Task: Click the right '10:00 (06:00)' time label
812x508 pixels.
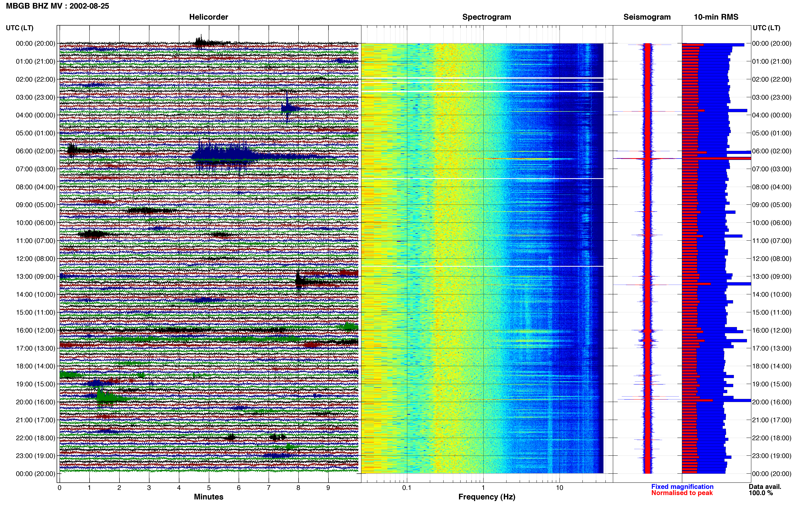Action: [772, 223]
